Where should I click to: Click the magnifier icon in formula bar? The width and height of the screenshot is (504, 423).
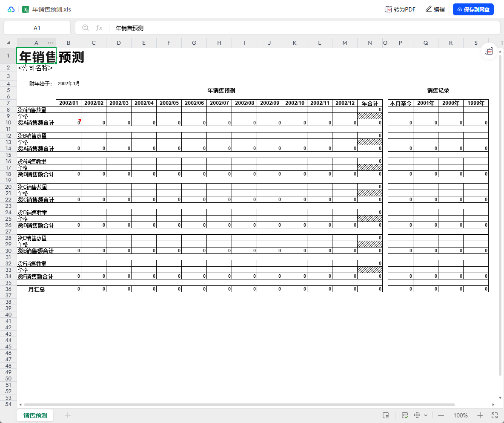click(x=86, y=28)
